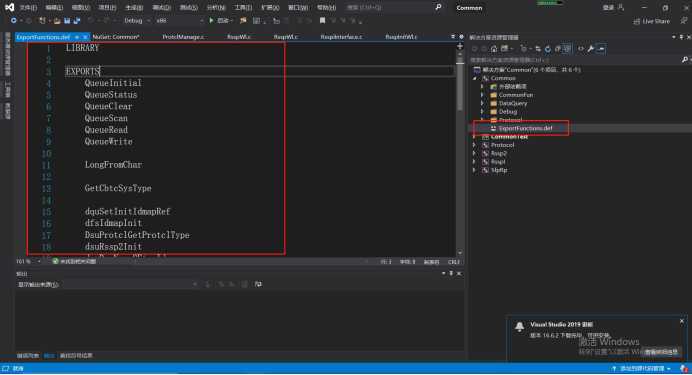Select the Protocol project in Solution Explorer
Viewport: 692px width, 375px height.
tap(502, 145)
